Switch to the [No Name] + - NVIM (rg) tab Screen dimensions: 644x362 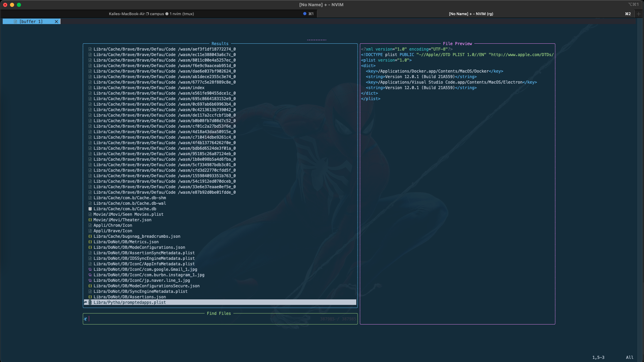[476, 14]
